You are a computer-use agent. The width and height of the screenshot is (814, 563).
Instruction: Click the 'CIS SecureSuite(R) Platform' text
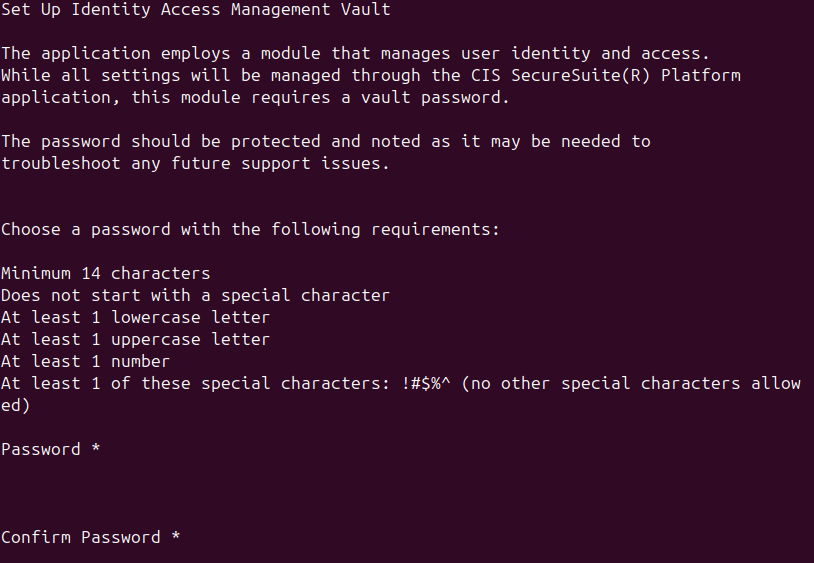[x=606, y=76]
